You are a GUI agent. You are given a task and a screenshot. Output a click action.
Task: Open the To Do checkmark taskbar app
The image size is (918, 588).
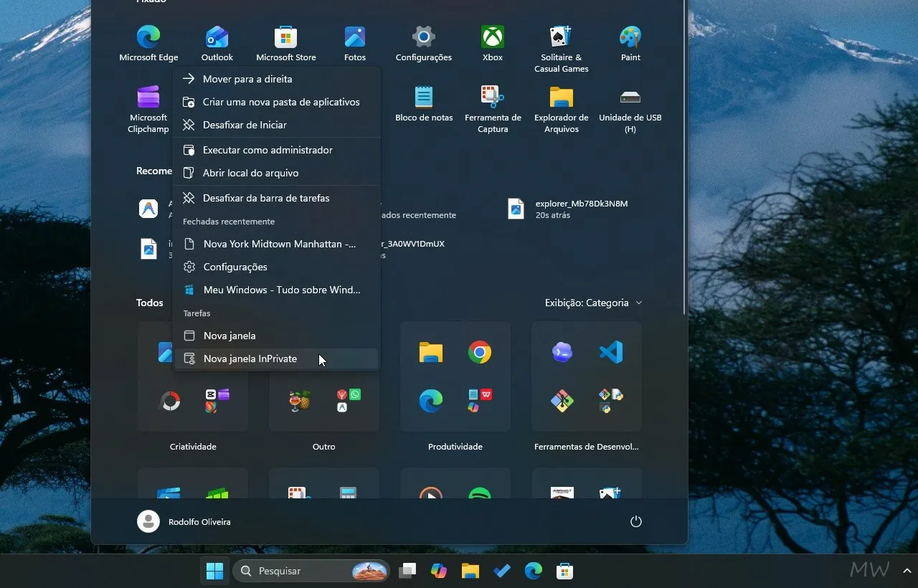502,571
